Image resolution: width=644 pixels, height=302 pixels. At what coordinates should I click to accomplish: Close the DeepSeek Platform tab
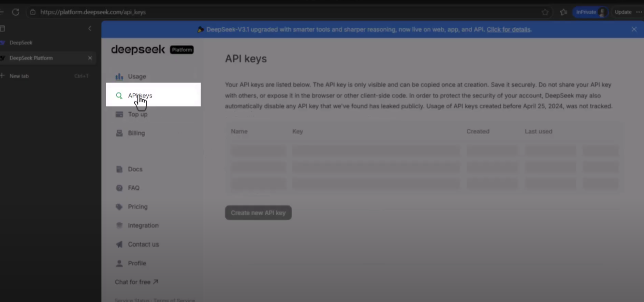click(90, 58)
